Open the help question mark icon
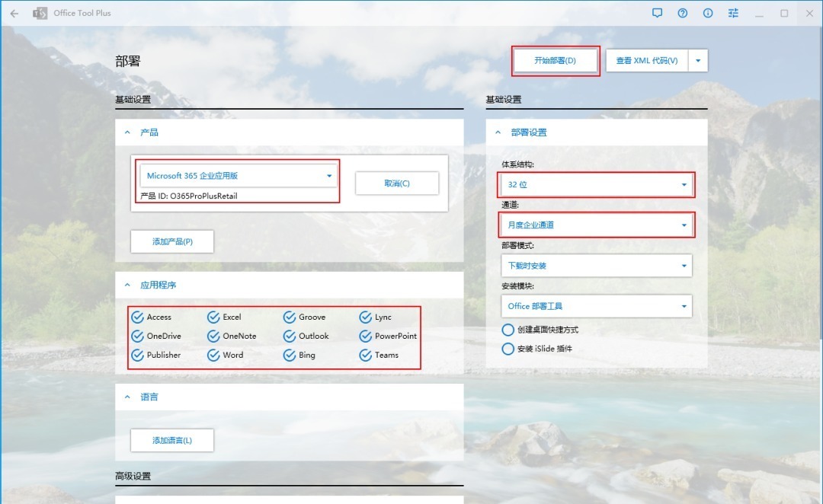 coord(683,13)
